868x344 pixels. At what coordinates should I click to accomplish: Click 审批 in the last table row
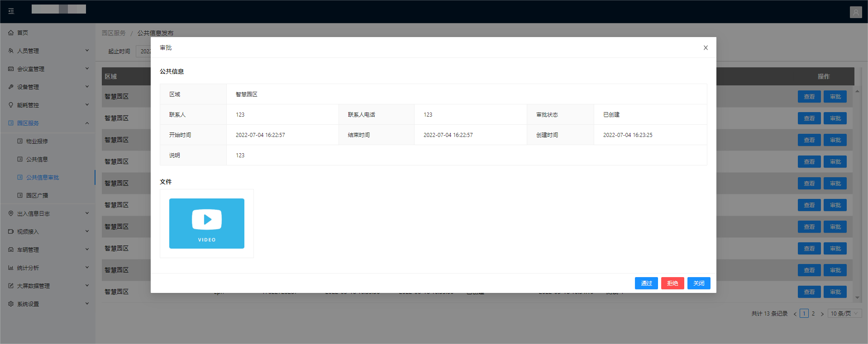tap(835, 292)
